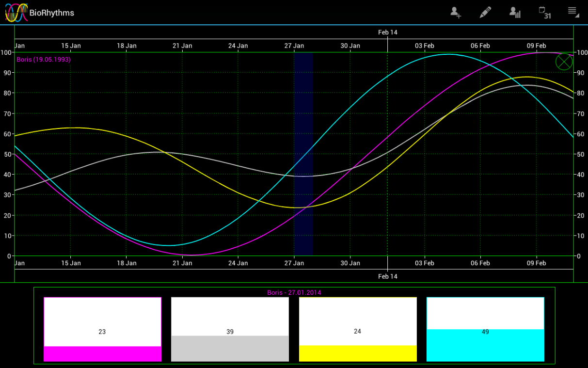Click the BioRhythms title text

click(52, 13)
